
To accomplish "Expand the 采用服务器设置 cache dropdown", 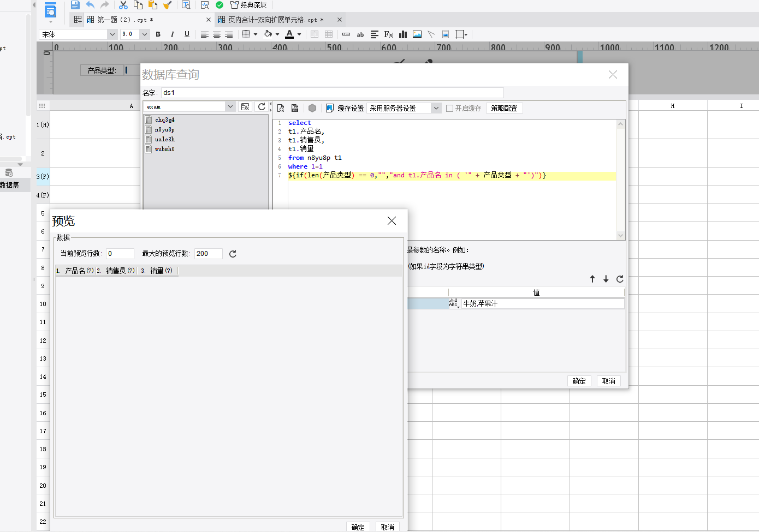I will (436, 108).
